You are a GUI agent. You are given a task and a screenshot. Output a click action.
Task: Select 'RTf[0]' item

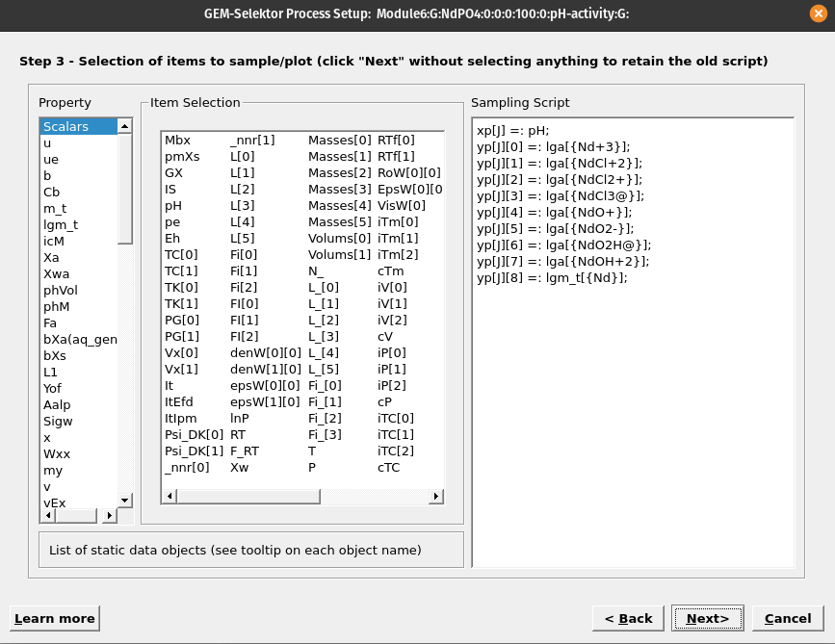pyautogui.click(x=396, y=140)
